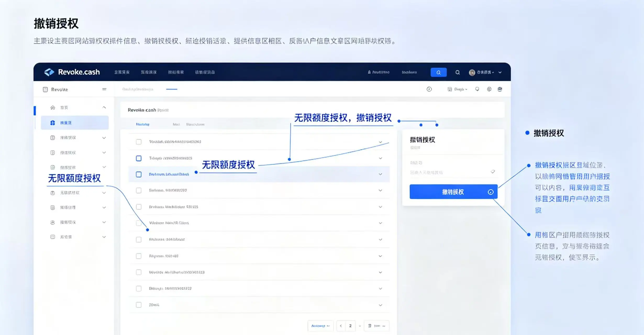Click the account link with person icon in top bar
644x335 pixels.
click(x=379, y=72)
